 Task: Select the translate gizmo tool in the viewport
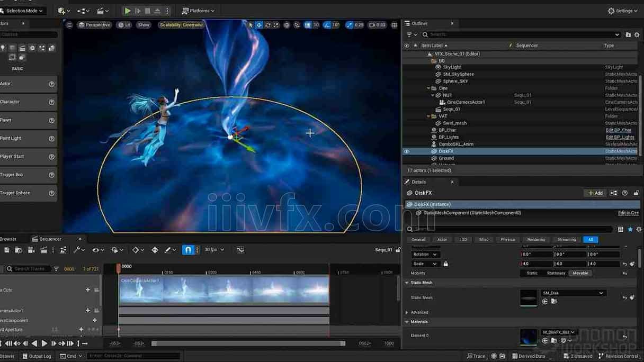259,25
